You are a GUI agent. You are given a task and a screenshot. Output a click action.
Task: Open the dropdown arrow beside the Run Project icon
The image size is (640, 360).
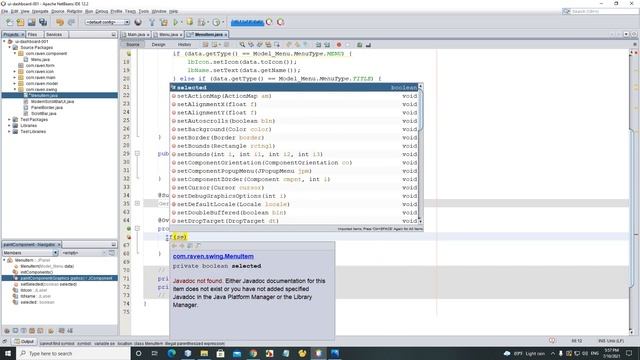(x=181, y=22)
